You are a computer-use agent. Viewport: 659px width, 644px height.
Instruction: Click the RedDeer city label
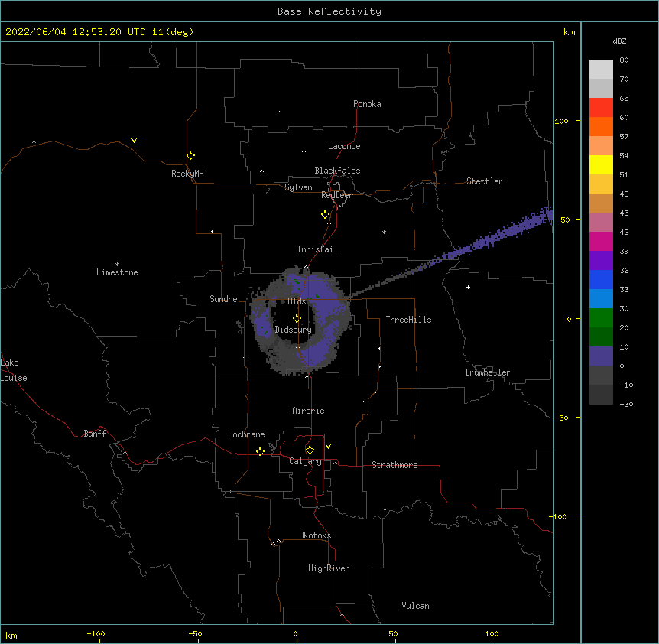tap(336, 195)
